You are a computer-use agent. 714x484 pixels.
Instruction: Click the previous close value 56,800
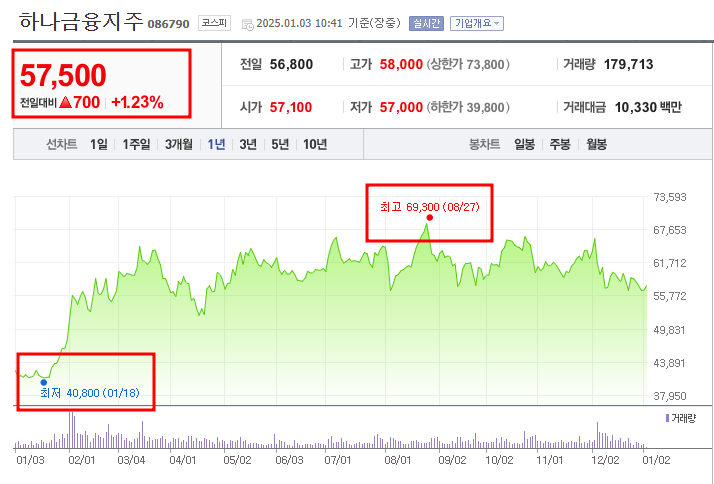coord(291,64)
